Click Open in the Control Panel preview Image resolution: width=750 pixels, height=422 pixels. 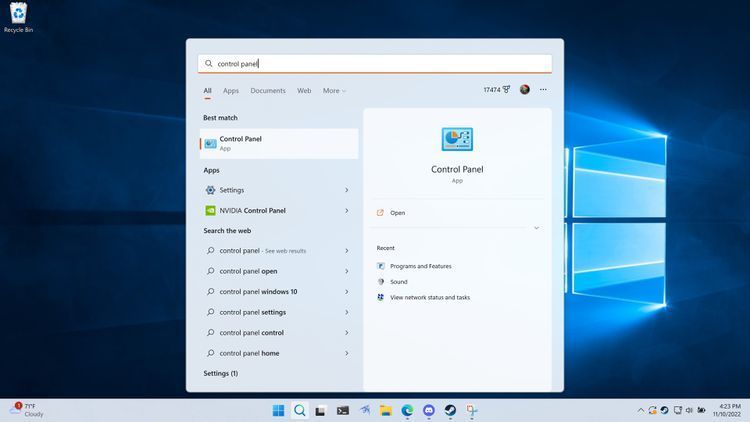pos(398,213)
